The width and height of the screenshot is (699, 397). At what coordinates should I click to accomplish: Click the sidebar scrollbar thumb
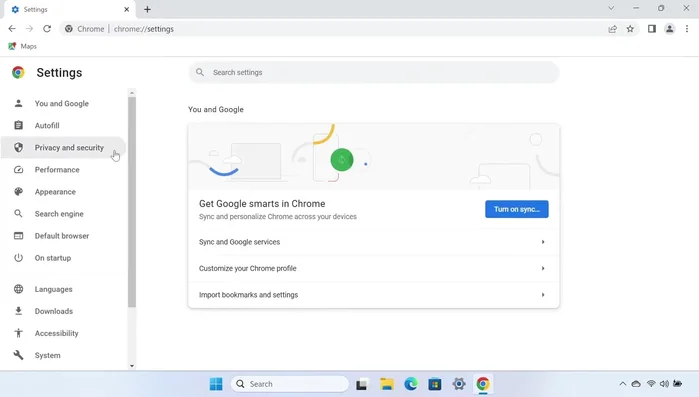pyautogui.click(x=132, y=202)
